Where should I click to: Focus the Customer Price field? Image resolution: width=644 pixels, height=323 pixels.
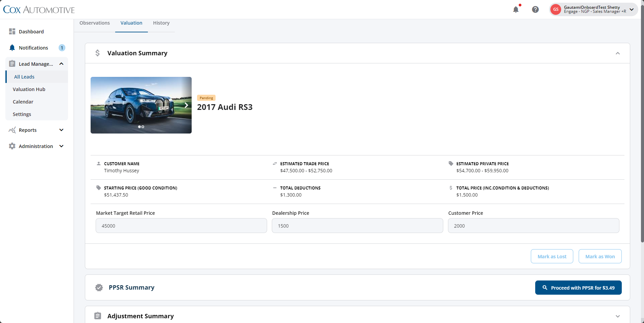(x=534, y=226)
